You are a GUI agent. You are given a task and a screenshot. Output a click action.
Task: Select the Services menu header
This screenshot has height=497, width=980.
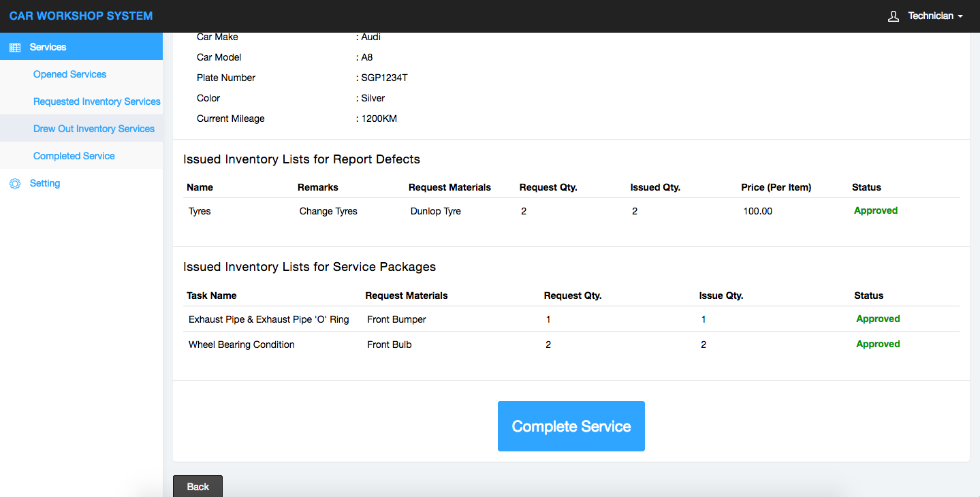click(48, 47)
